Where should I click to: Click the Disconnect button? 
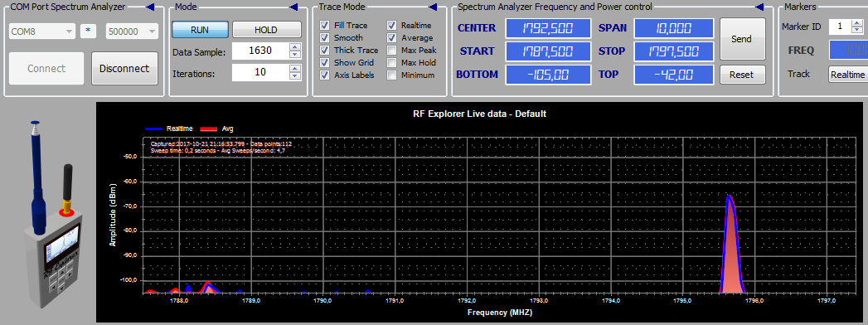124,69
